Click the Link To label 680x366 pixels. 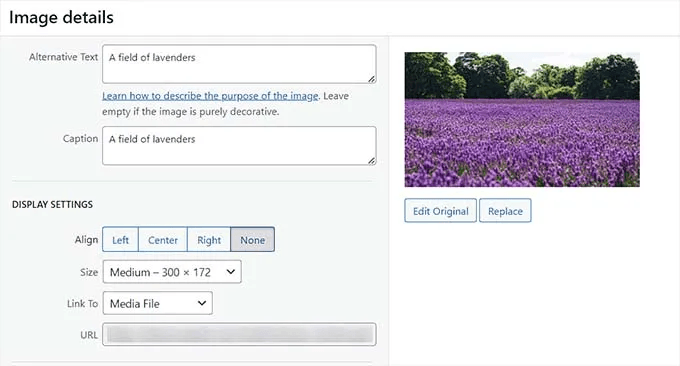pos(82,304)
